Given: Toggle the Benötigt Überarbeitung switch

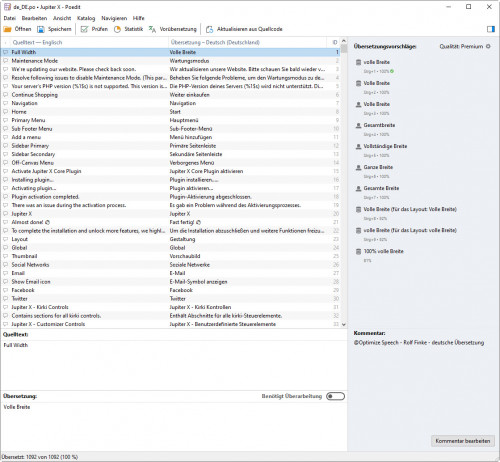Looking at the screenshot, I should point(335,396).
